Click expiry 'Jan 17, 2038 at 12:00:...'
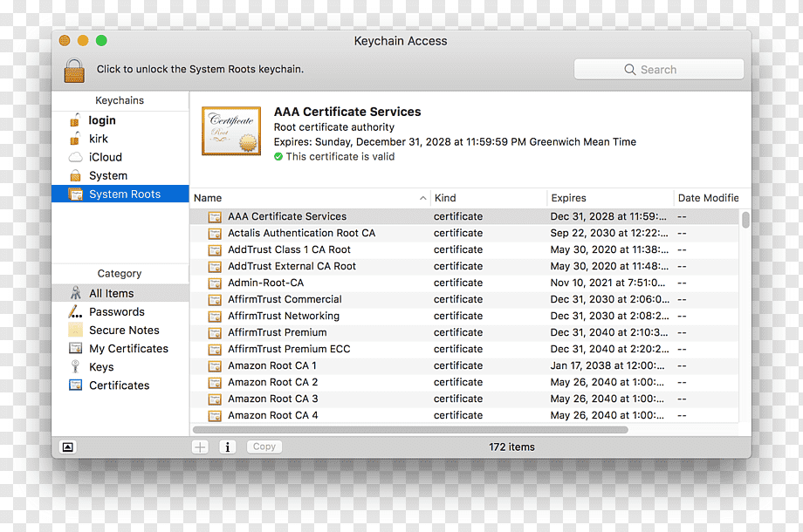Image resolution: width=803 pixels, height=532 pixels. pyautogui.click(x=607, y=365)
